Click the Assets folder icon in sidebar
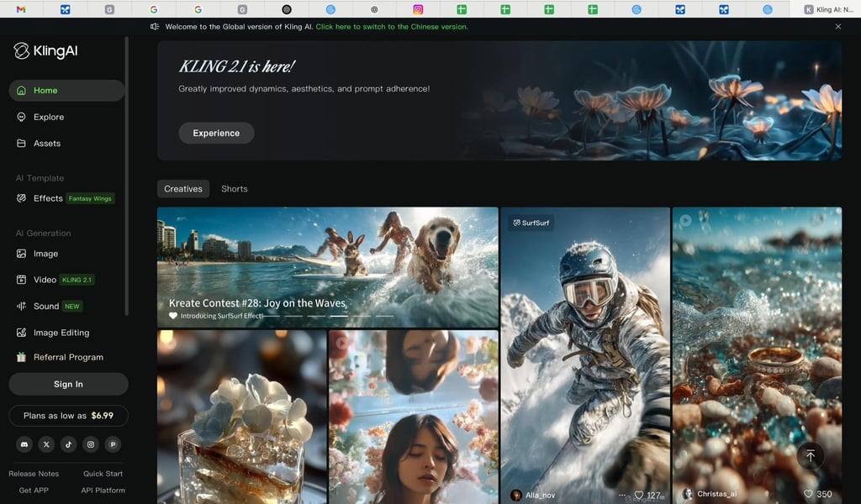This screenshot has height=504, width=861. tap(21, 143)
